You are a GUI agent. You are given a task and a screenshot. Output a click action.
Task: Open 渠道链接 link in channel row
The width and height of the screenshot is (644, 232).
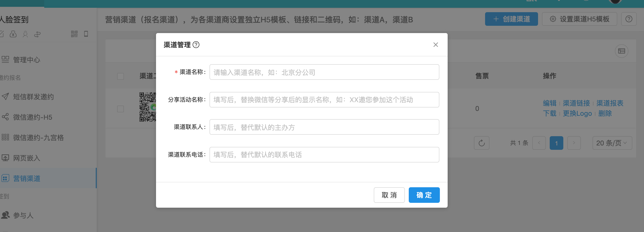pyautogui.click(x=576, y=103)
